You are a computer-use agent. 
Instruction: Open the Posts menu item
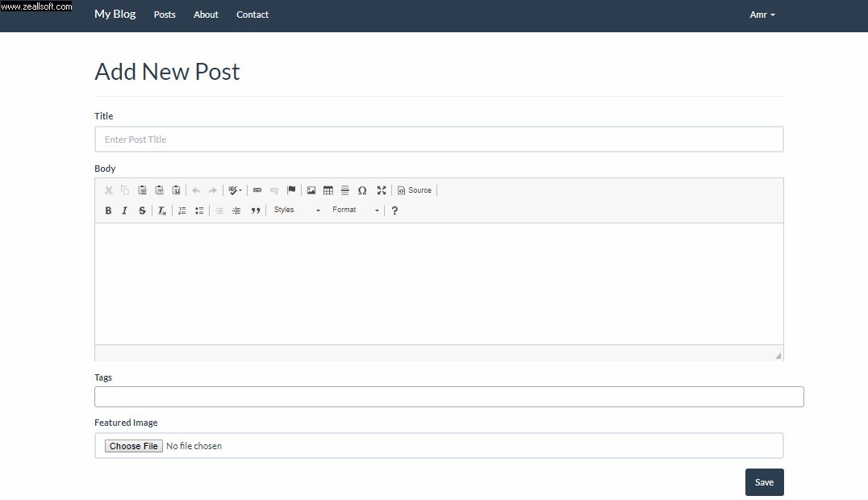(165, 15)
